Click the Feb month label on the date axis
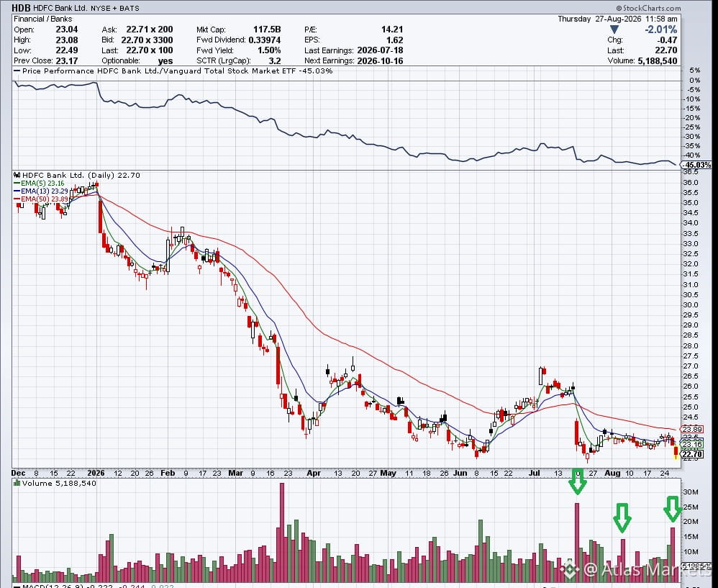 click(168, 473)
